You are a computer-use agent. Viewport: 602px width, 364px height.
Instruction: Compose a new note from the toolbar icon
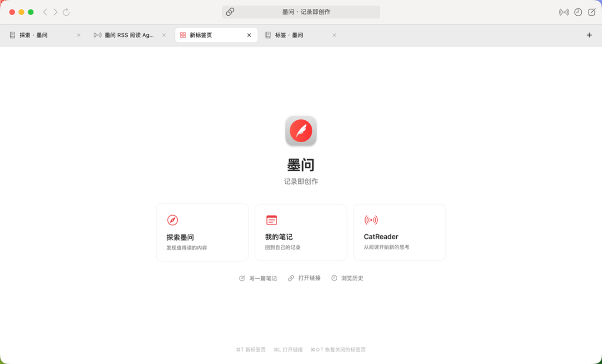coord(591,12)
